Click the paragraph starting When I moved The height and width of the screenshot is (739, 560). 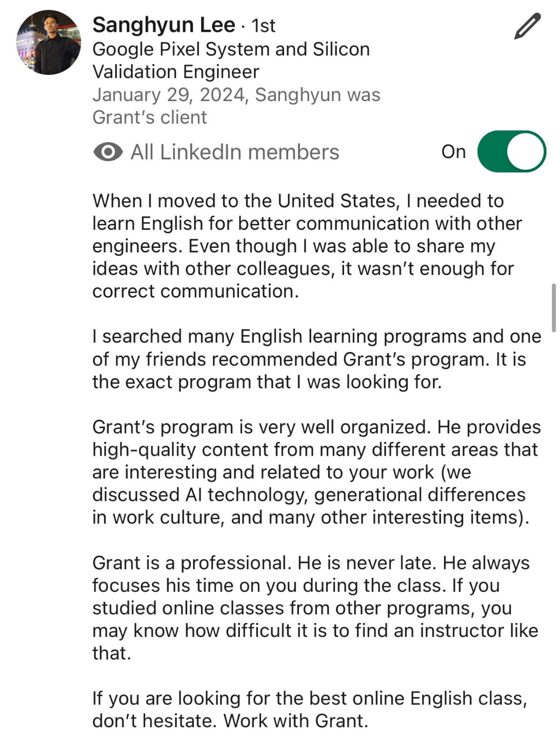point(307,246)
